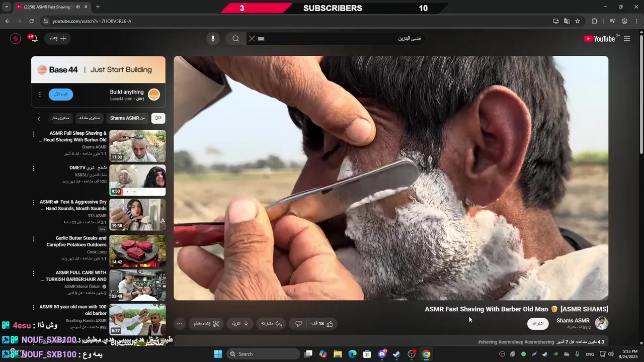Open a new Chrome tab
This screenshot has height=362, width=644.
pos(98,7)
